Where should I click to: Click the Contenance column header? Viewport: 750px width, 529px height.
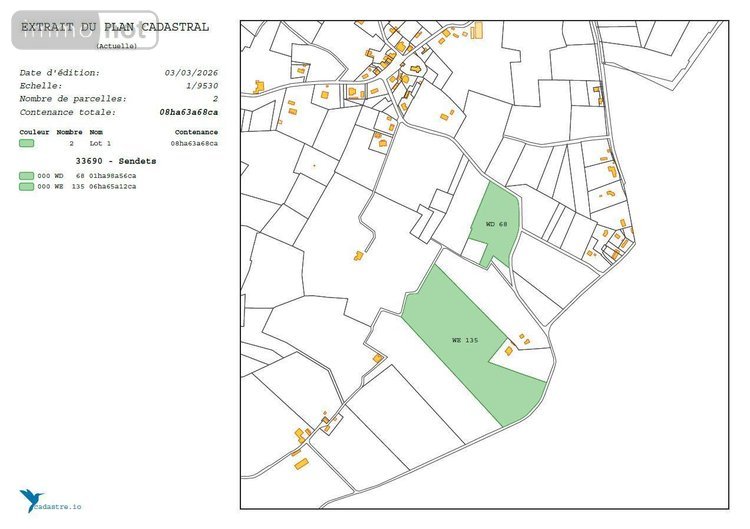[196, 132]
